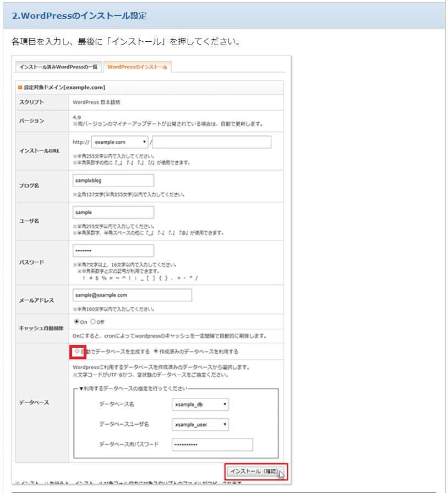The height and width of the screenshot is (493, 448).
Task: Click the ユーザ名 input field
Action: (x=113, y=212)
